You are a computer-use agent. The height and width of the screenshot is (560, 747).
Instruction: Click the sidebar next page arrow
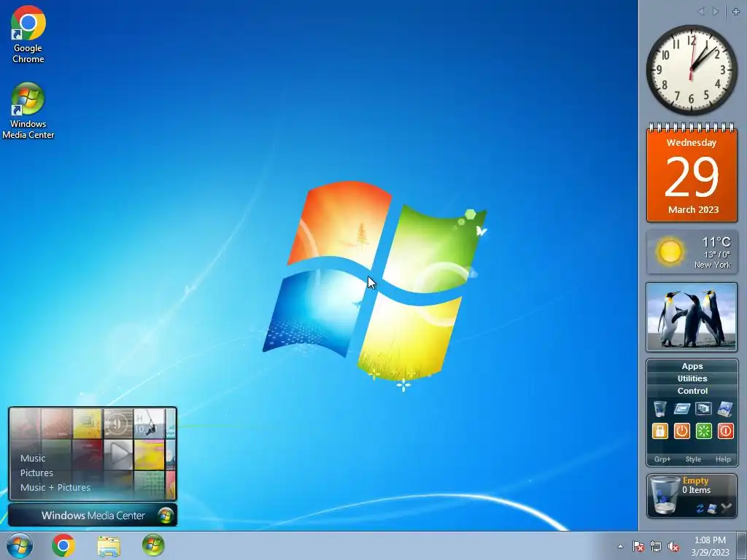coord(715,12)
